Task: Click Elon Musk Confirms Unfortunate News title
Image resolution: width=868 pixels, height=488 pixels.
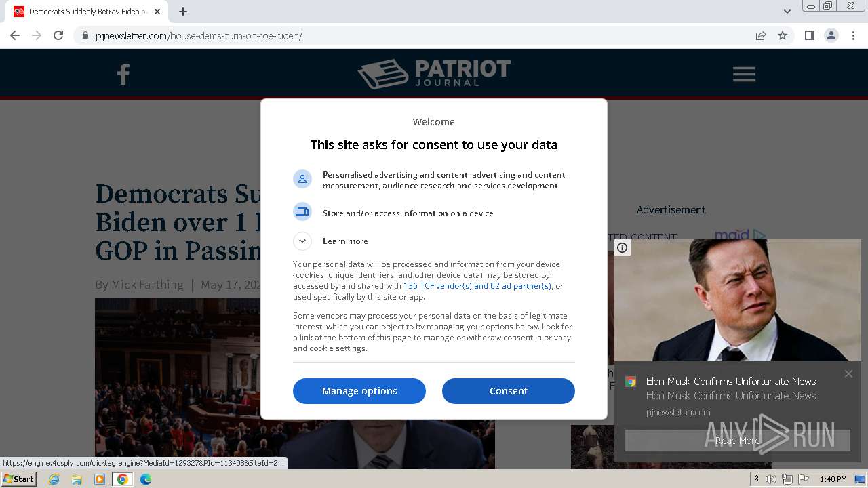Action: [731, 382]
